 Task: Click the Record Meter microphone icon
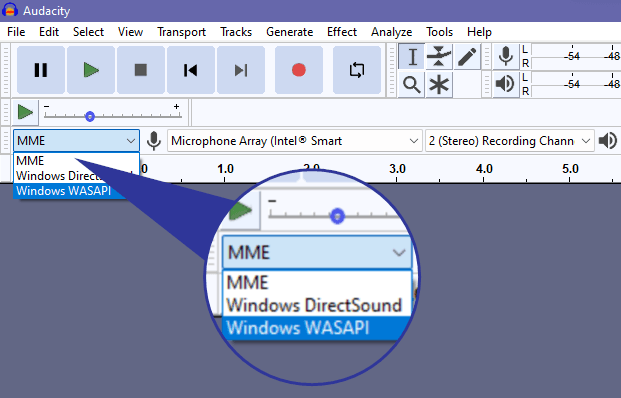click(506, 56)
